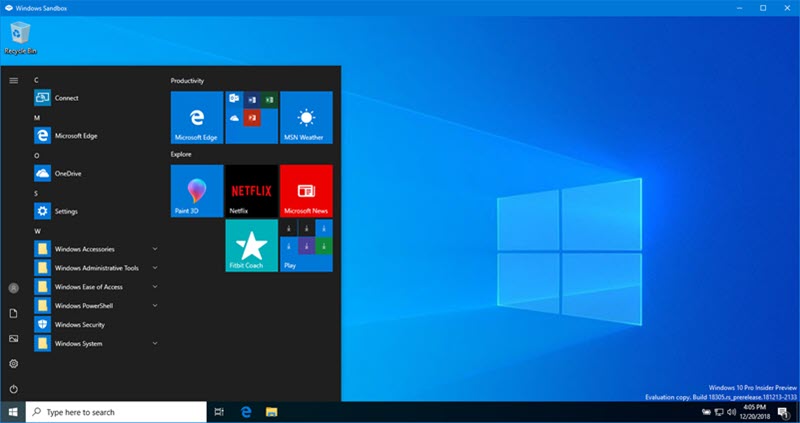Screen dimensions: 800x423
Task: Launch Microsoft Edge from the app list
Action: tap(96, 136)
